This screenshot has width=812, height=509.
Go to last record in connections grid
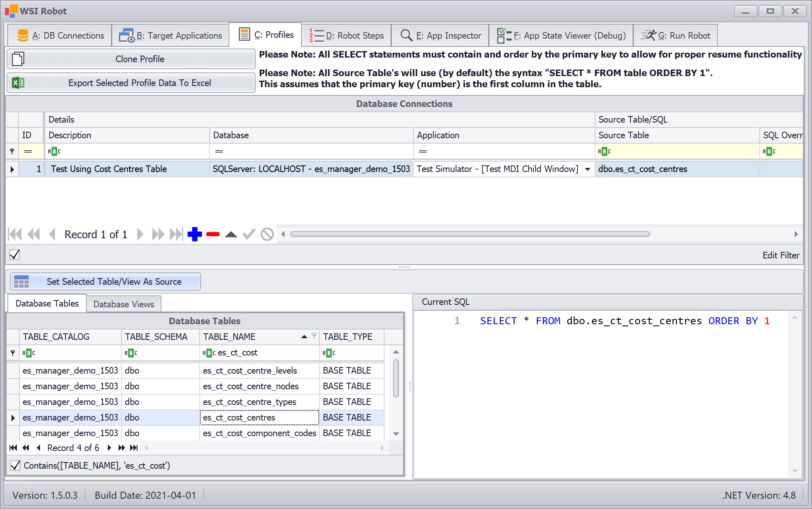176,234
